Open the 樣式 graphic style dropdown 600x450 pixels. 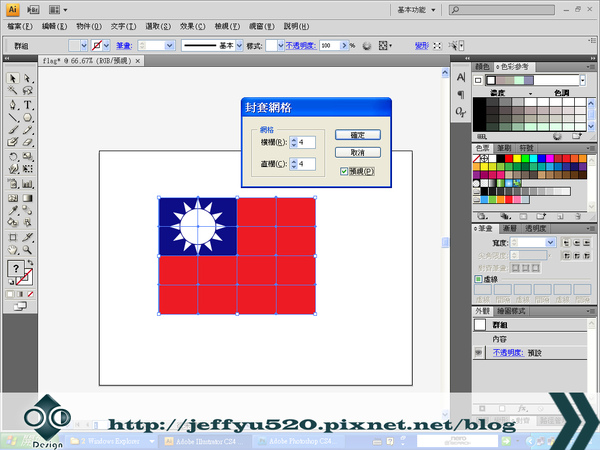pos(281,46)
